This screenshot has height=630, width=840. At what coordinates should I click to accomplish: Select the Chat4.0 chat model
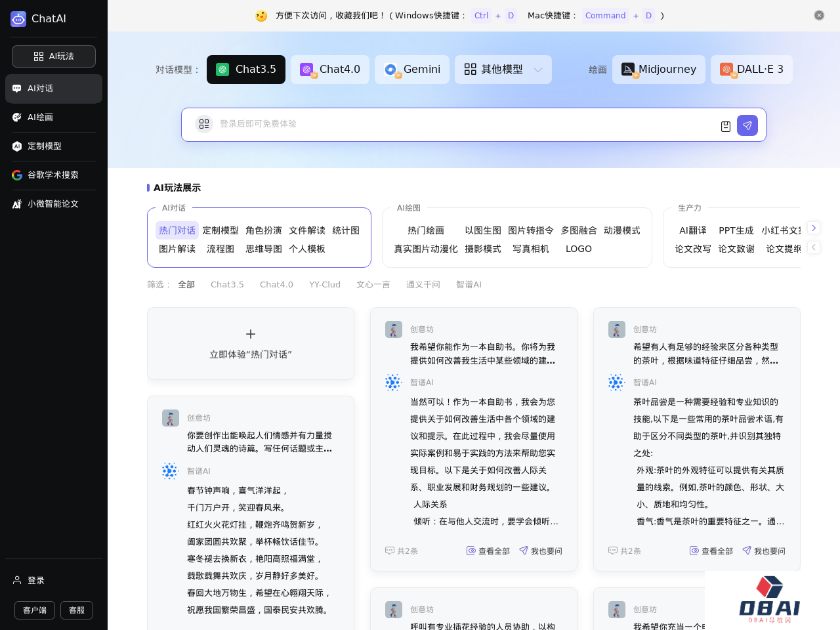tap(329, 70)
